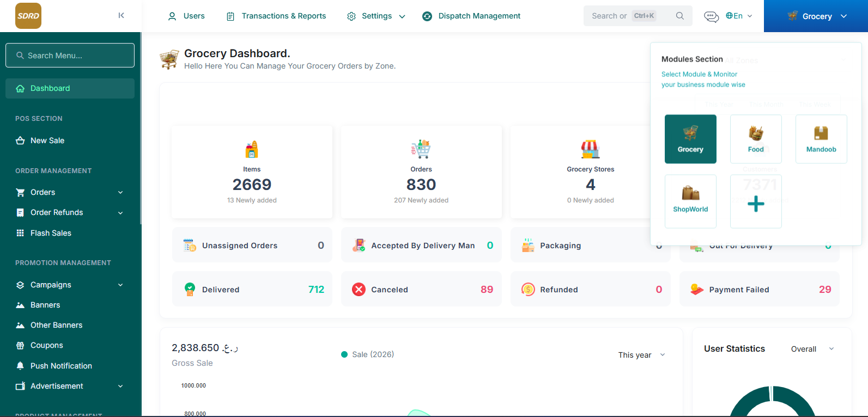Click the Settings gear icon

(x=351, y=16)
